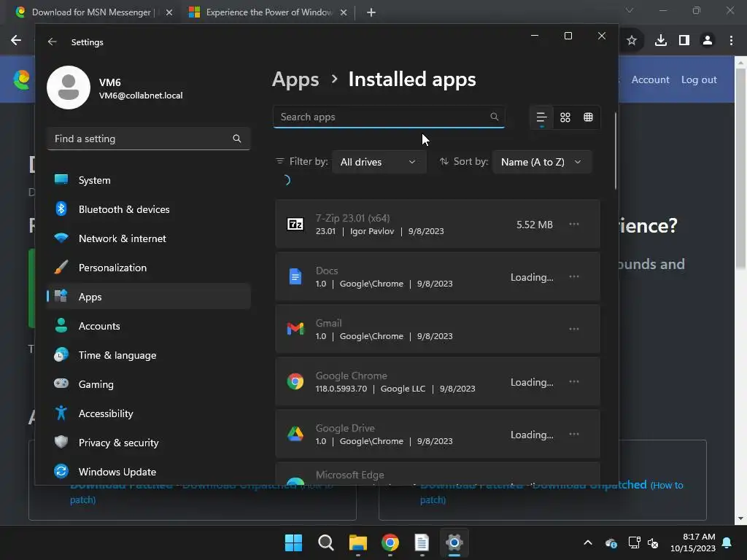Open Privacy & security settings

[x=149, y=443]
